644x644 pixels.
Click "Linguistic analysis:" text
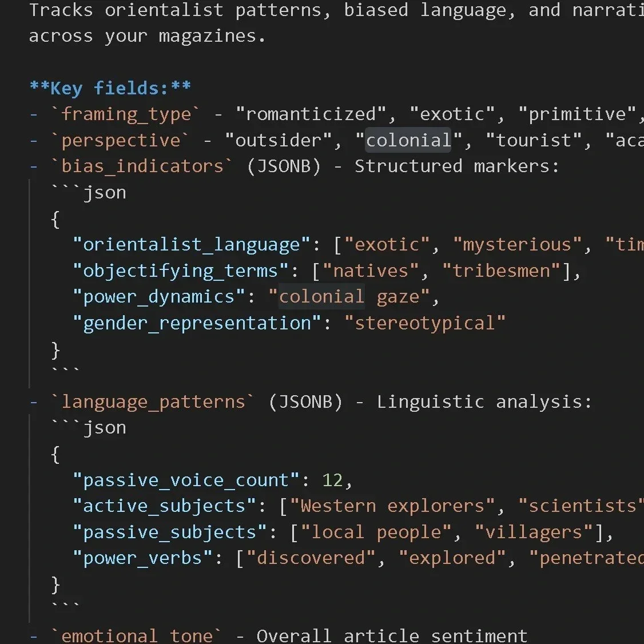(484, 401)
